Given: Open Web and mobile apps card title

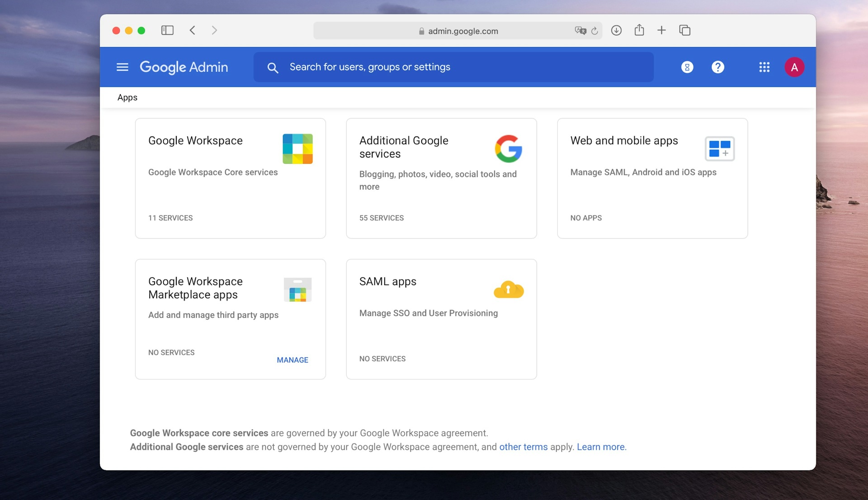Looking at the screenshot, I should pyautogui.click(x=624, y=141).
